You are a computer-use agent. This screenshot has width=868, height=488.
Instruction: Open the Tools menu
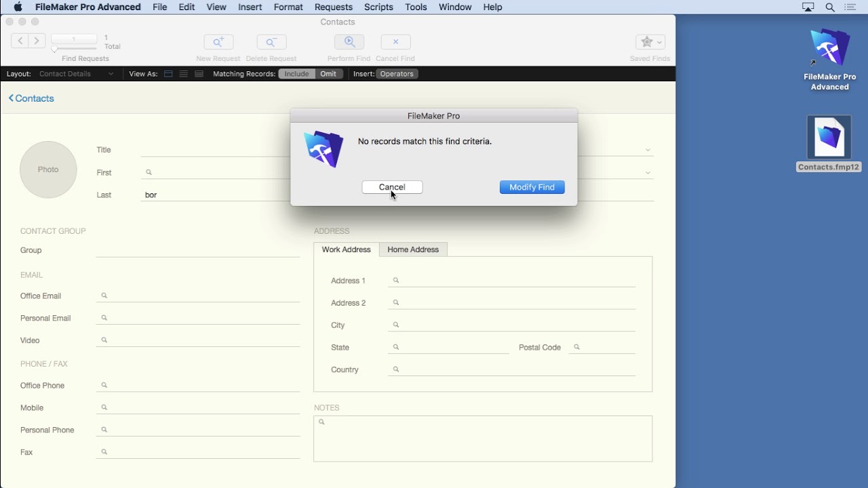coord(416,7)
